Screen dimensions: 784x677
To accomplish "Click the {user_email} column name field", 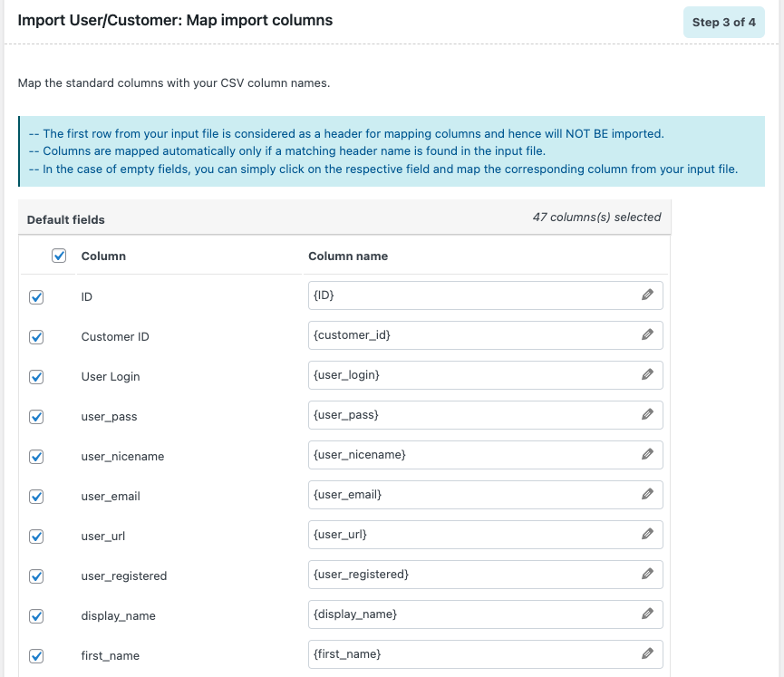I will click(x=486, y=495).
